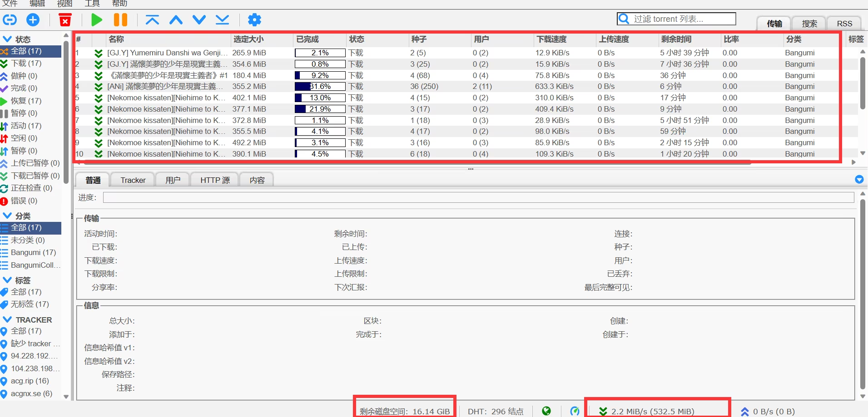Open the 视图 menu
The width and height of the screenshot is (868, 417).
64,4
